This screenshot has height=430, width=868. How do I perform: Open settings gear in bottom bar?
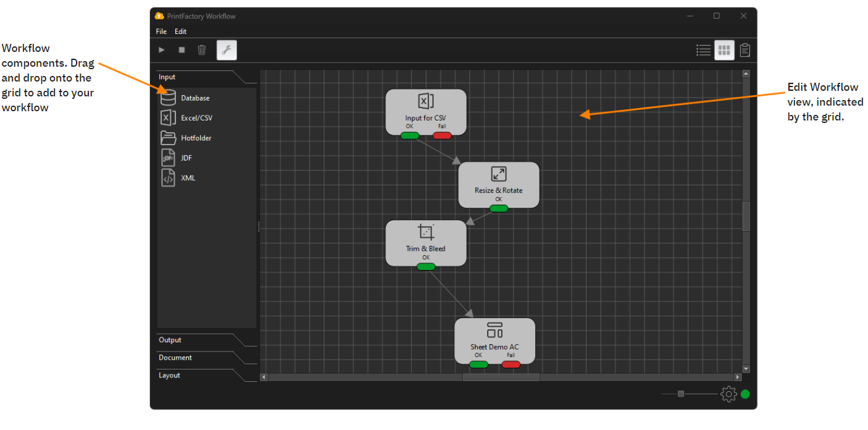[x=728, y=394]
